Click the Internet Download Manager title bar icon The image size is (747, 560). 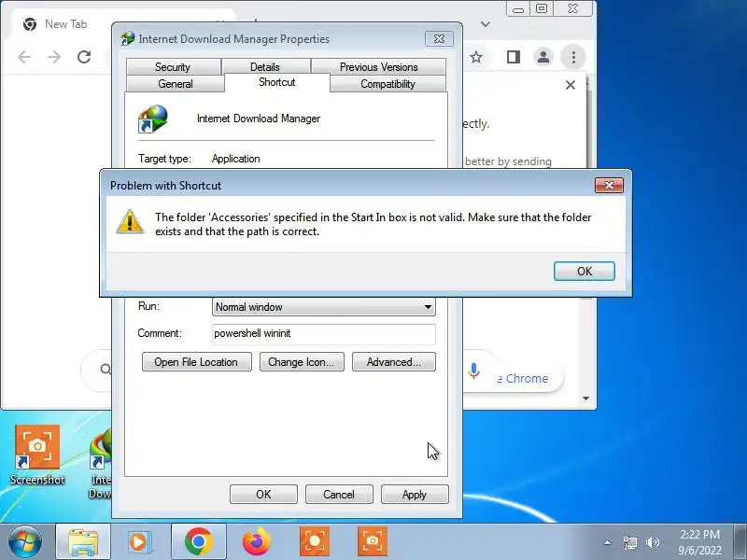click(x=127, y=38)
